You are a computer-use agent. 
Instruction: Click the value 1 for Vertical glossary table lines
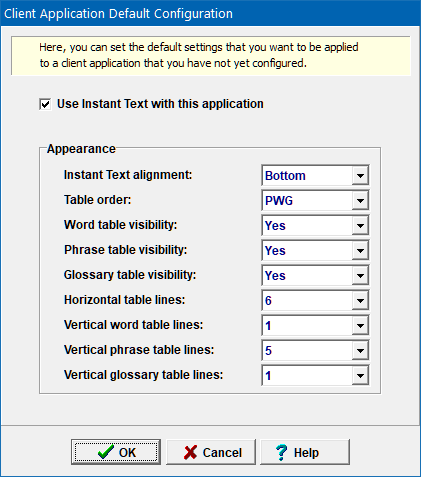(268, 376)
